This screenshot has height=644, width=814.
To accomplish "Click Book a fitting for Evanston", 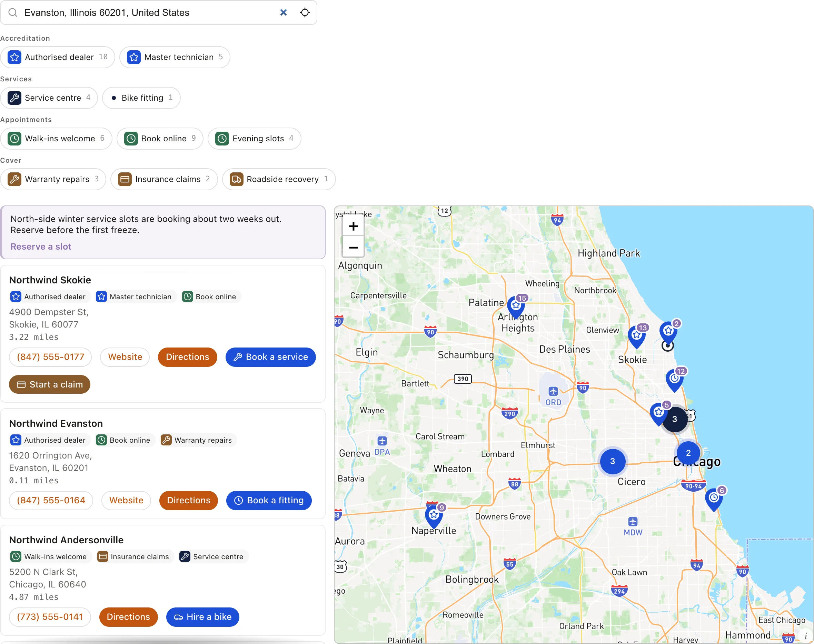I will click(x=269, y=500).
